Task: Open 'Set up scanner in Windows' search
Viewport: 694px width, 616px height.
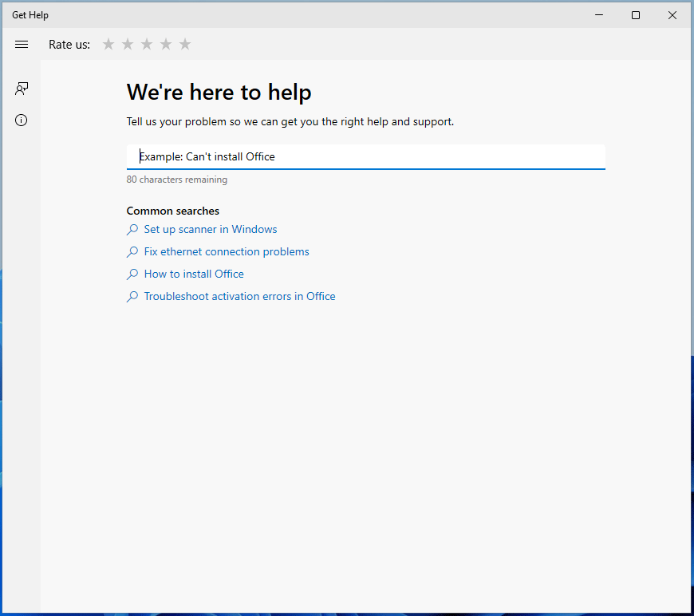Action: click(x=211, y=229)
